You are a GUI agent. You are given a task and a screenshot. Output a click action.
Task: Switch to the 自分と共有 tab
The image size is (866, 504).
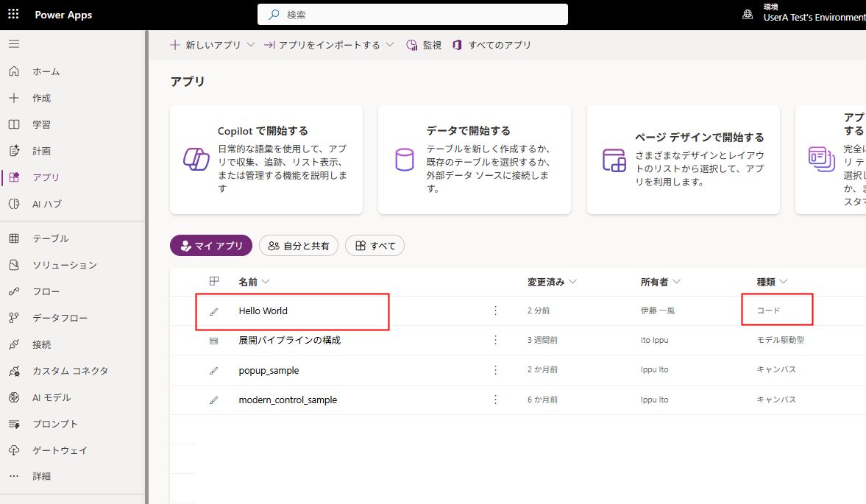pos(299,246)
